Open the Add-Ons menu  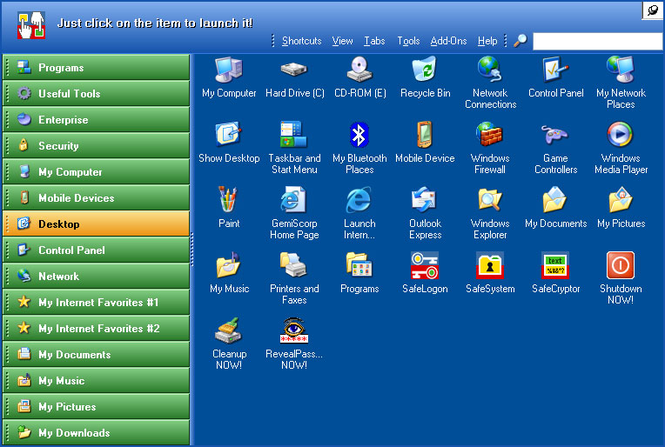point(449,41)
